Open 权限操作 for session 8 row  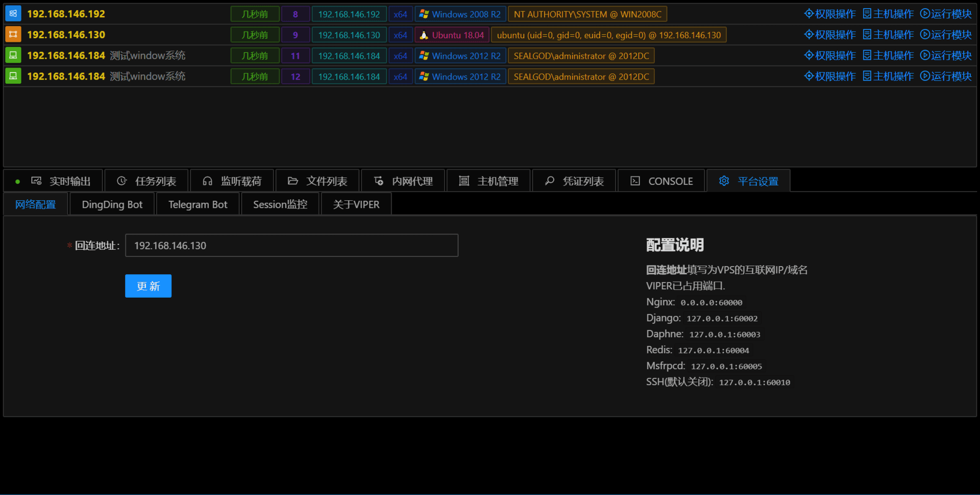coord(829,14)
